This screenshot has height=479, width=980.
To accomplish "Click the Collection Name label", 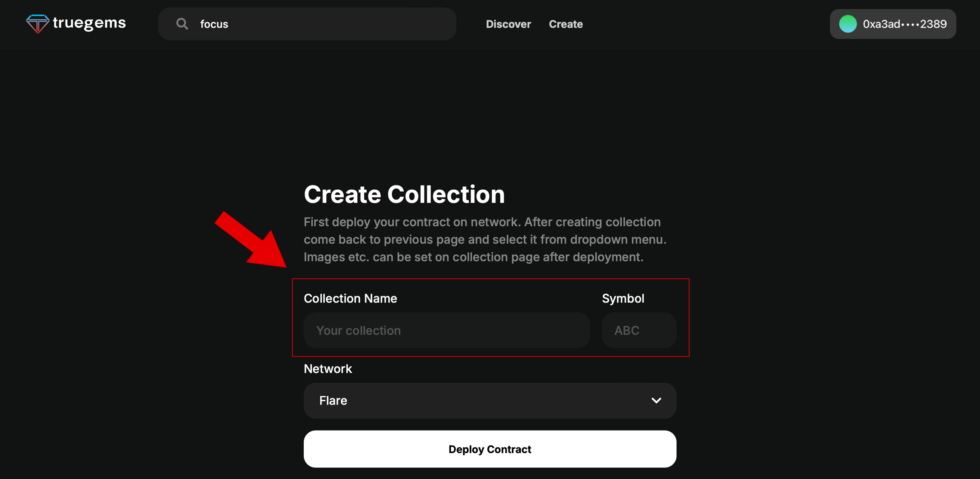I will tap(350, 299).
